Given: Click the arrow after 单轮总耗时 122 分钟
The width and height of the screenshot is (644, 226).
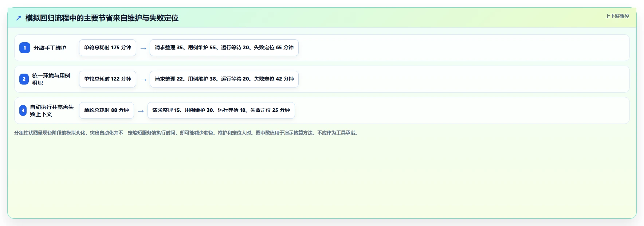Looking at the screenshot, I should pos(143,79).
